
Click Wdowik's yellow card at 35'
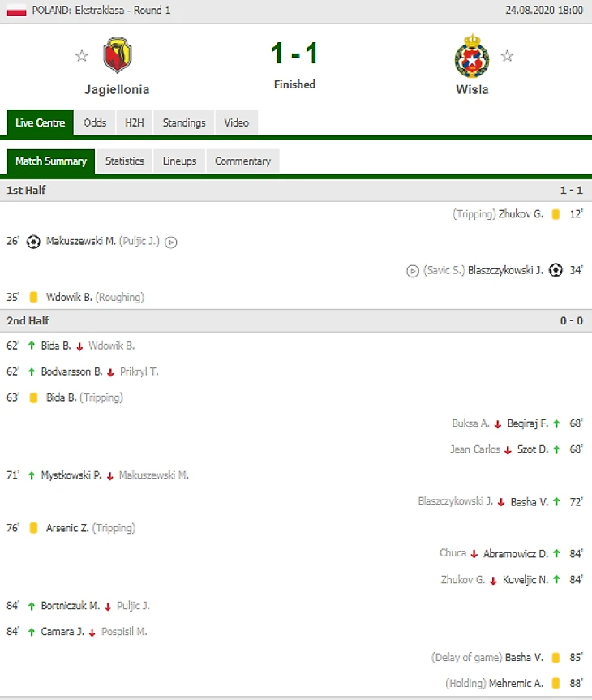coord(34,297)
